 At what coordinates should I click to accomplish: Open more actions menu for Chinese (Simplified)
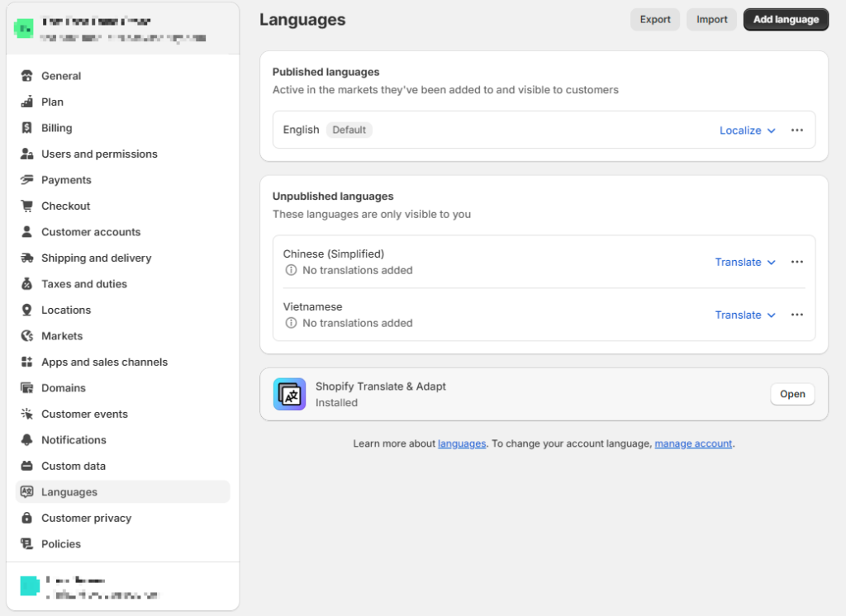tap(797, 262)
